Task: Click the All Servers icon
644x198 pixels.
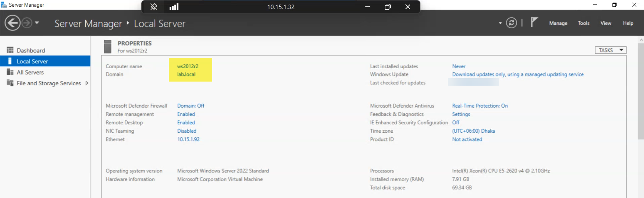Action: 10,72
